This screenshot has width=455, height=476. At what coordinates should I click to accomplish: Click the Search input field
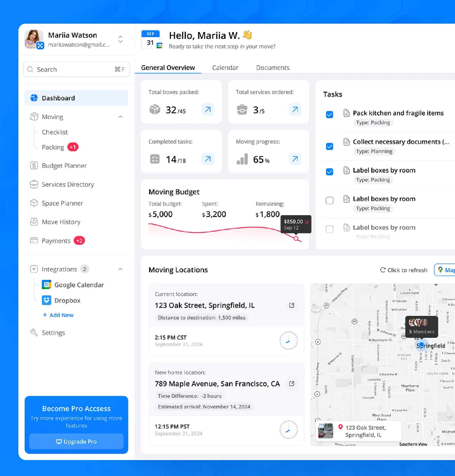76,69
